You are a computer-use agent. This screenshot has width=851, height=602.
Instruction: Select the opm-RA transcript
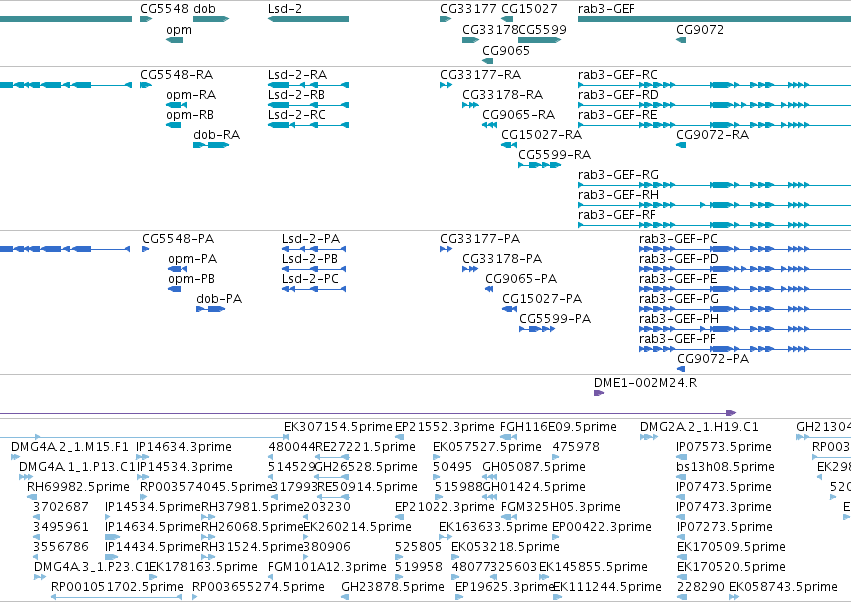click(x=176, y=105)
